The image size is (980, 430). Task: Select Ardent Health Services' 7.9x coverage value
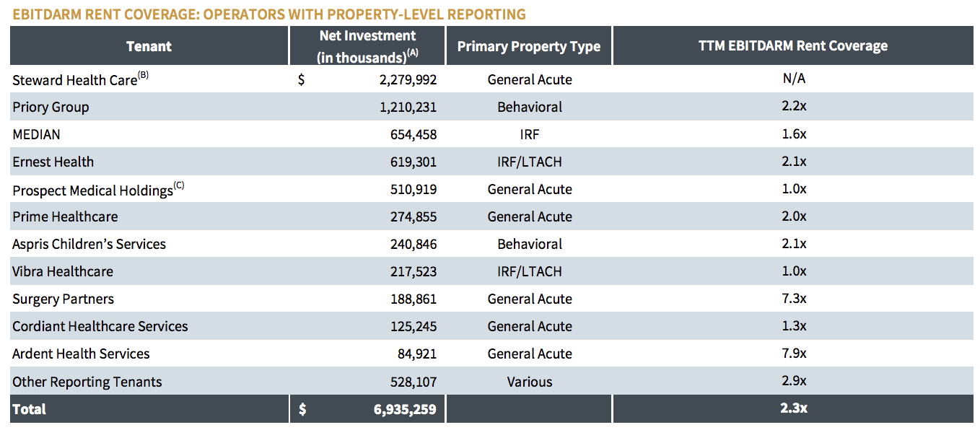(795, 354)
